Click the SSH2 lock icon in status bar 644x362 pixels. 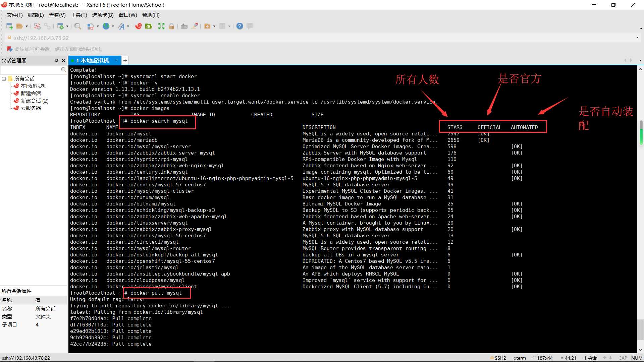(x=492, y=358)
